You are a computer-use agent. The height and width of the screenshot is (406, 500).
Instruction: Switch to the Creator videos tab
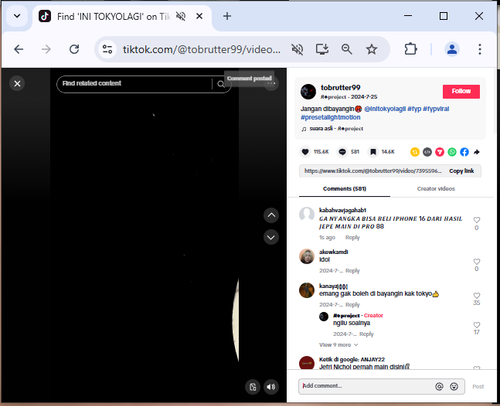436,189
